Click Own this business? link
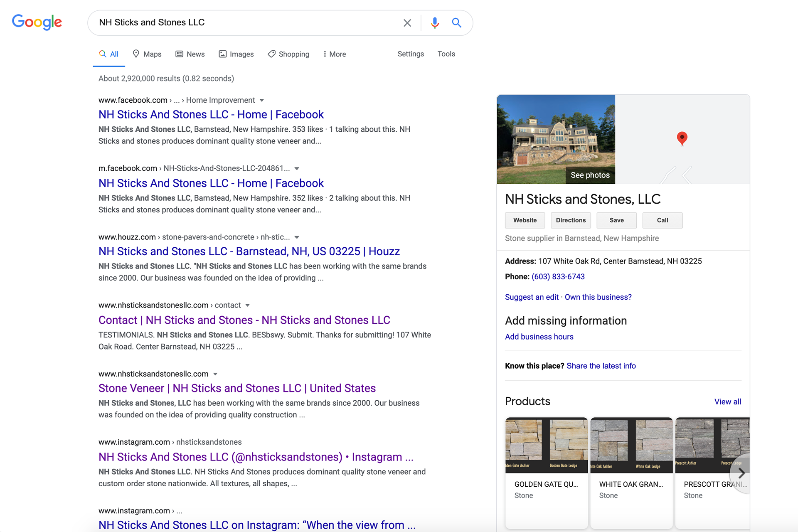The height and width of the screenshot is (532, 798). 598,297
